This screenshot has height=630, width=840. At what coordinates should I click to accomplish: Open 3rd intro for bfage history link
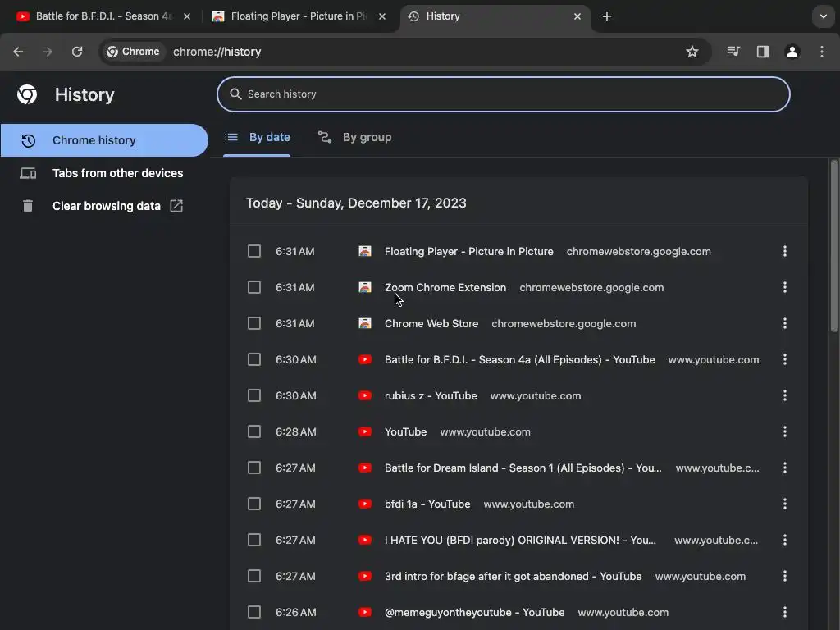point(514,577)
